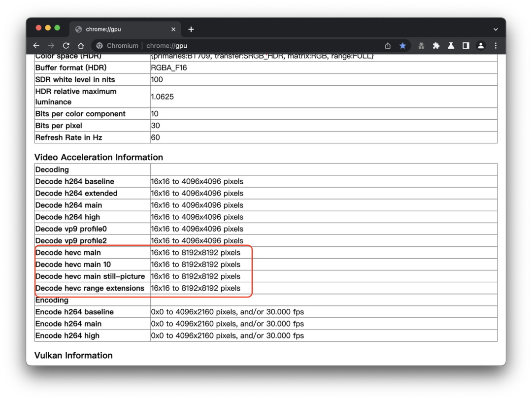Open Chrome Labs flask icon

pos(451,45)
